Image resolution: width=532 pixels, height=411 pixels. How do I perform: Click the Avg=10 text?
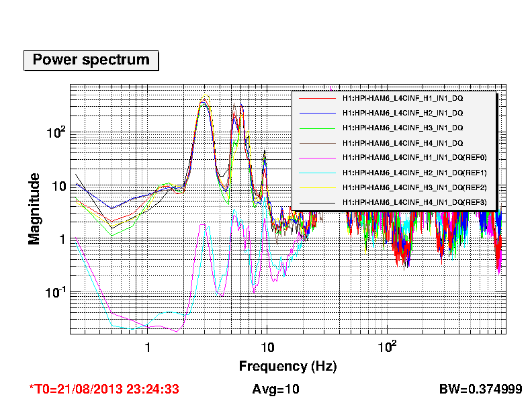275,389
